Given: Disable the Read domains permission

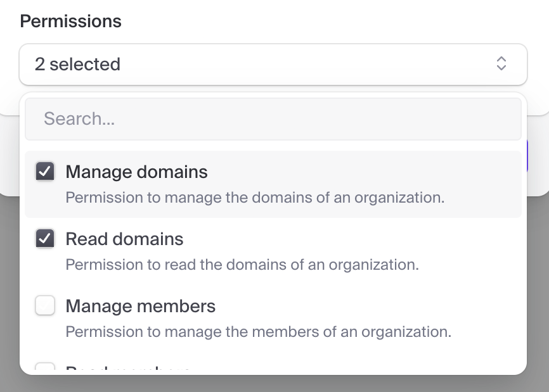Looking at the screenshot, I should 44,239.
